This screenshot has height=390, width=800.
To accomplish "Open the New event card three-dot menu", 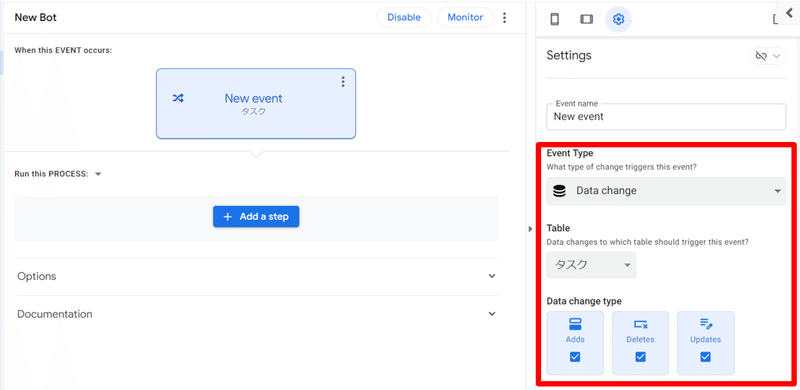I will pyautogui.click(x=343, y=82).
